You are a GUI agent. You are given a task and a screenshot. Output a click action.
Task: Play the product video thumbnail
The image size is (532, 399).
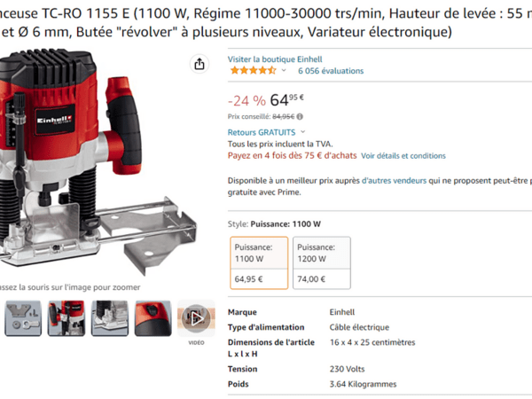[x=196, y=318]
